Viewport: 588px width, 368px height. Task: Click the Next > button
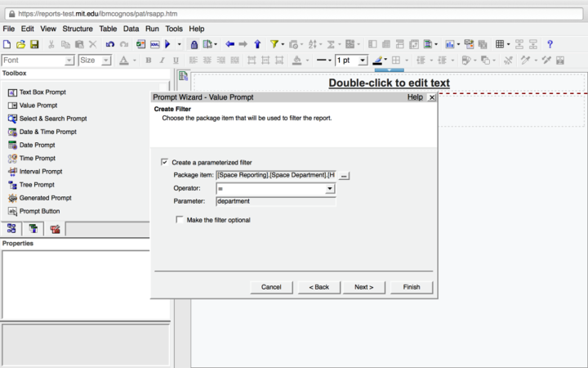point(363,287)
